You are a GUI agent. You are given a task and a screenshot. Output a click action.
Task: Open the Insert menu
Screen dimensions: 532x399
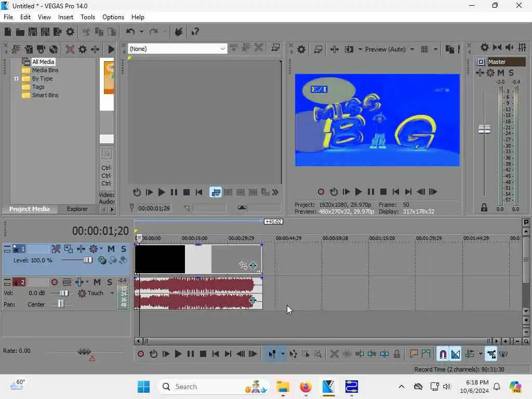[65, 17]
